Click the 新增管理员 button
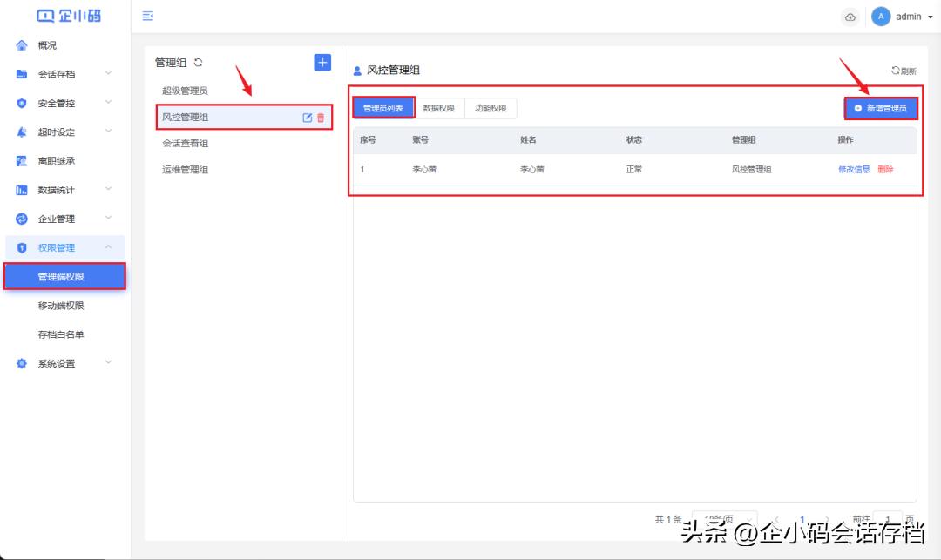The height and width of the screenshot is (560, 941). pos(883,107)
